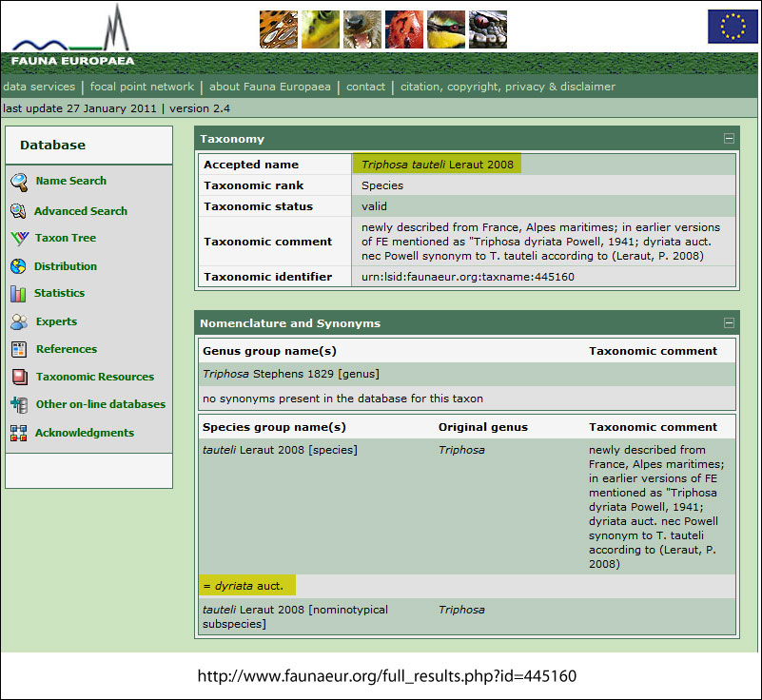This screenshot has height=700, width=762.
Task: Click the European Union flag image
Action: point(732,27)
